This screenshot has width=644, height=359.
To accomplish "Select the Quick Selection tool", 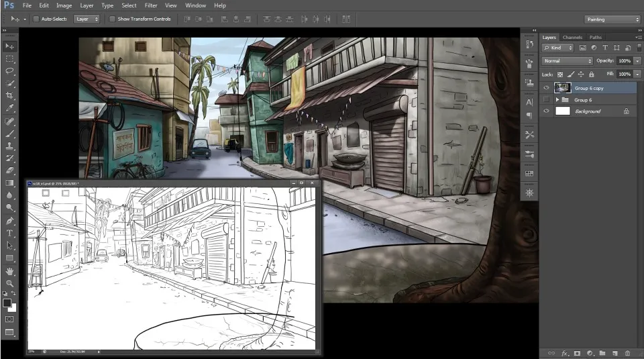I will click(9, 83).
